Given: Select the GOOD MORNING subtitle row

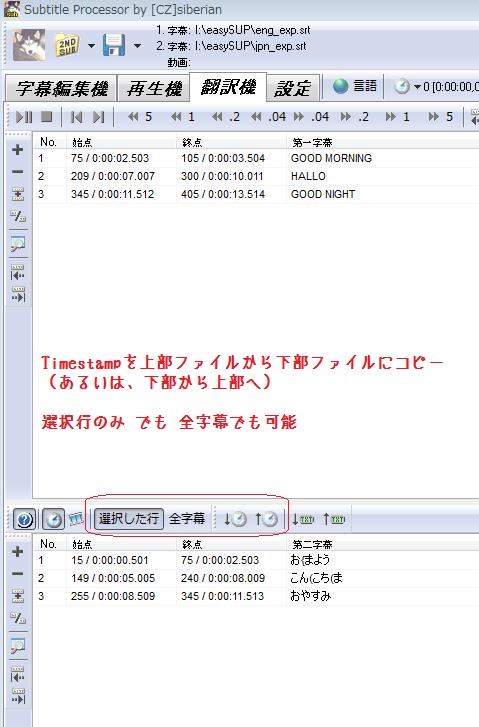Looking at the screenshot, I should [256, 158].
